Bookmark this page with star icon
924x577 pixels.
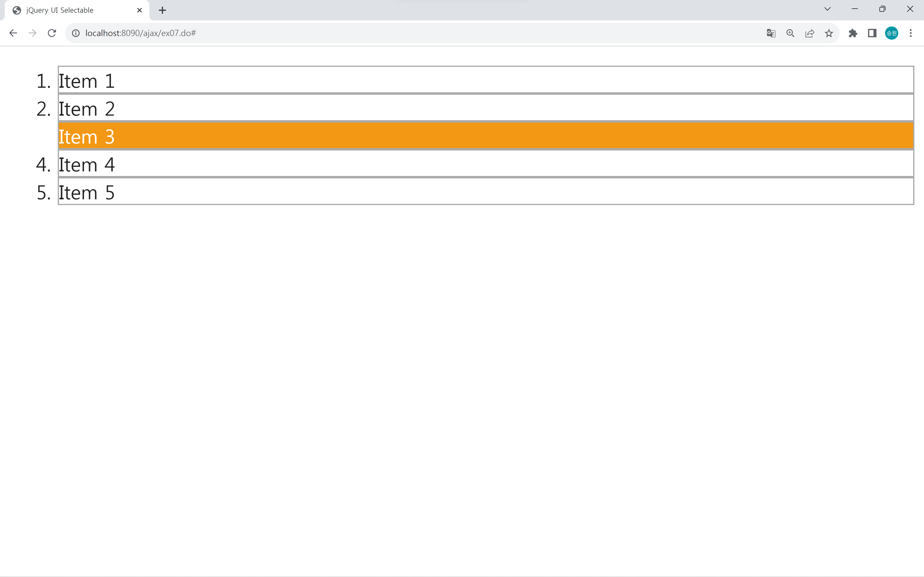[828, 33]
